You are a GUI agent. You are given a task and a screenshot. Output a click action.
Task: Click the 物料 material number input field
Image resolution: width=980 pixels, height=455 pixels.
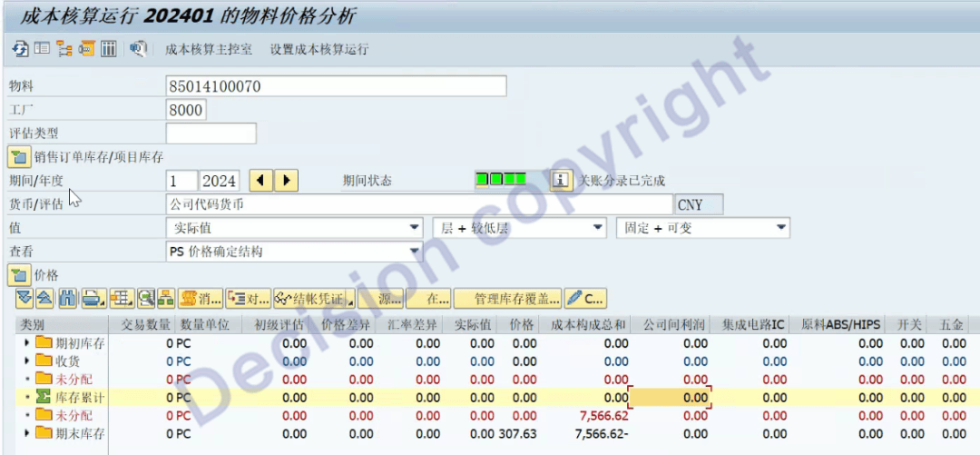pos(336,86)
